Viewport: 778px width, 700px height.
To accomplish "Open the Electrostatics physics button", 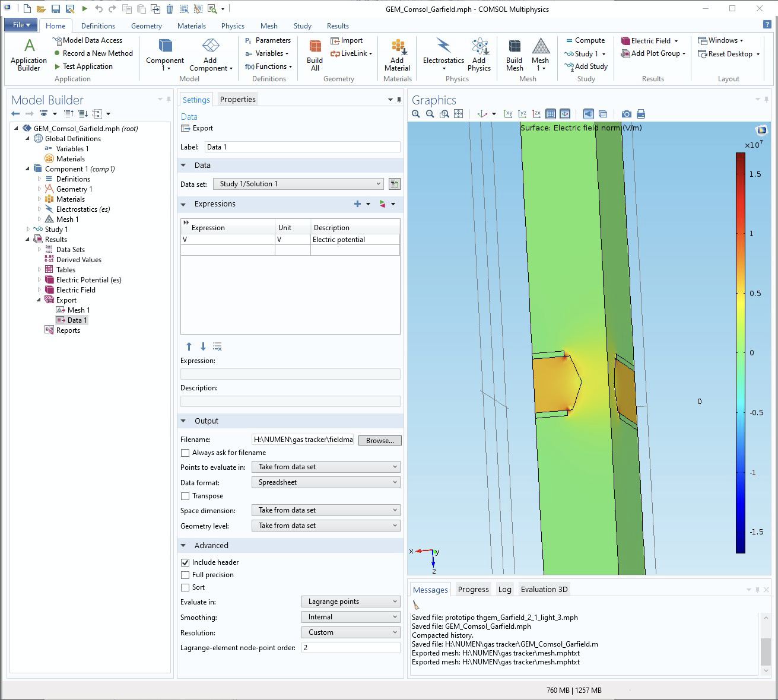I will pyautogui.click(x=443, y=55).
